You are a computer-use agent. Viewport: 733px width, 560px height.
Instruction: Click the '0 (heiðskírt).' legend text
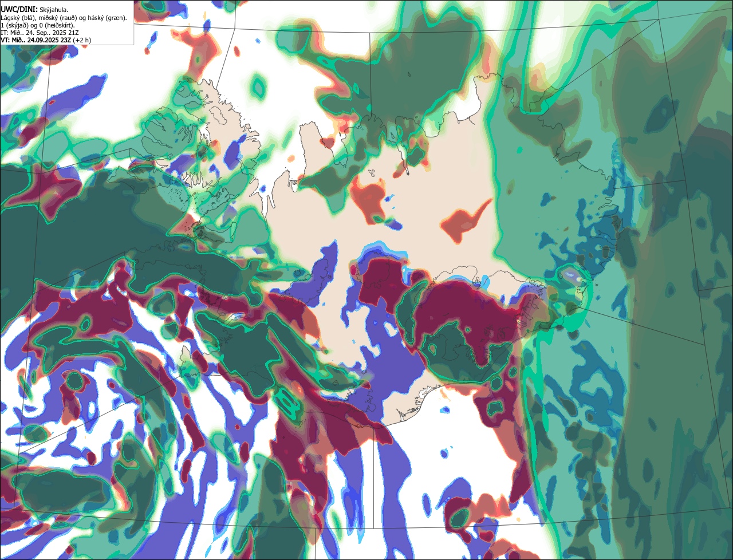(x=57, y=26)
